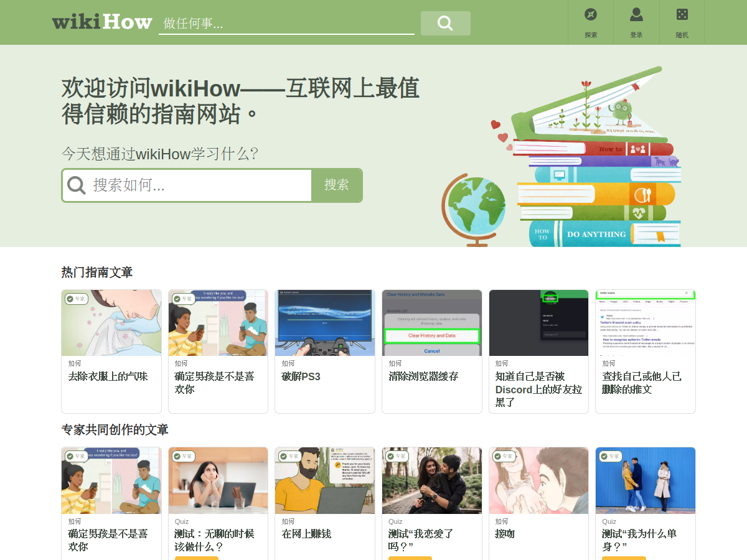The image size is (747, 560).
Task: Click the 去除衣服上的气味 title link
Action: [108, 376]
